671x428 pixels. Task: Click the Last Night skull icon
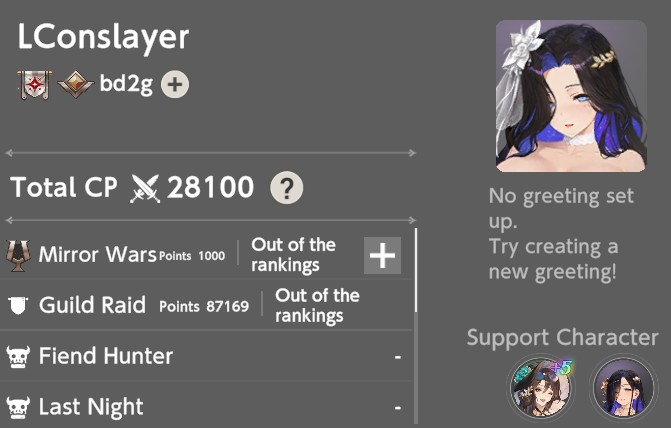(x=18, y=407)
